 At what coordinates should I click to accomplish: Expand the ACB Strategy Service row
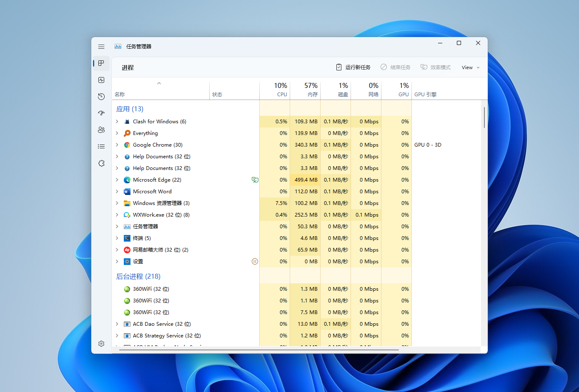(117, 336)
